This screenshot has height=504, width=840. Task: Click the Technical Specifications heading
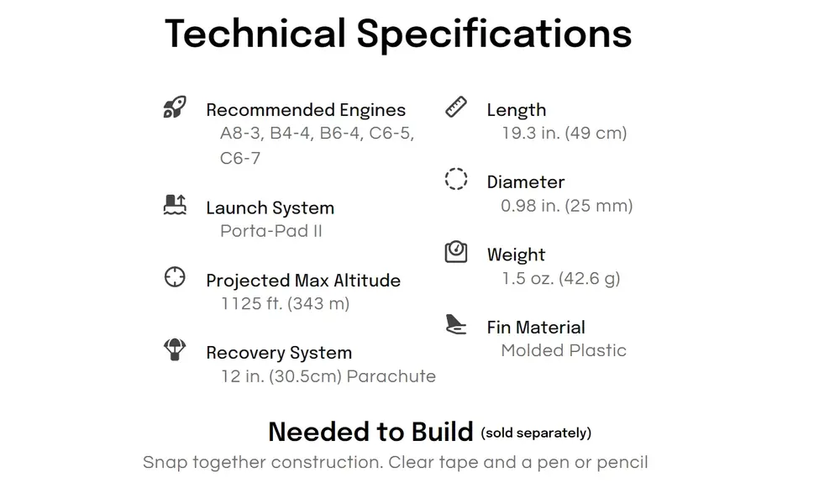pos(398,34)
